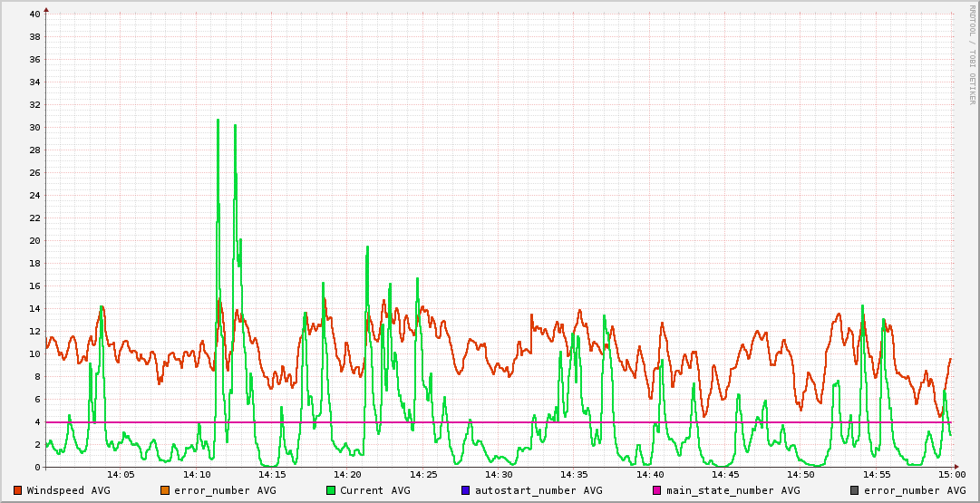
Task: Click the green Current AVG legend swatch
Action: (331, 490)
